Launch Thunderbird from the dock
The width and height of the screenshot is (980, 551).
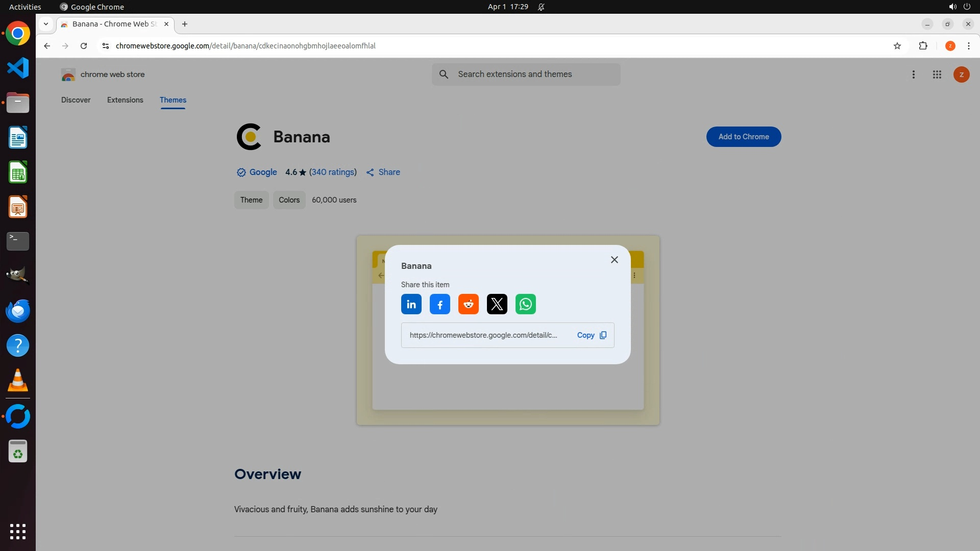coord(18,311)
